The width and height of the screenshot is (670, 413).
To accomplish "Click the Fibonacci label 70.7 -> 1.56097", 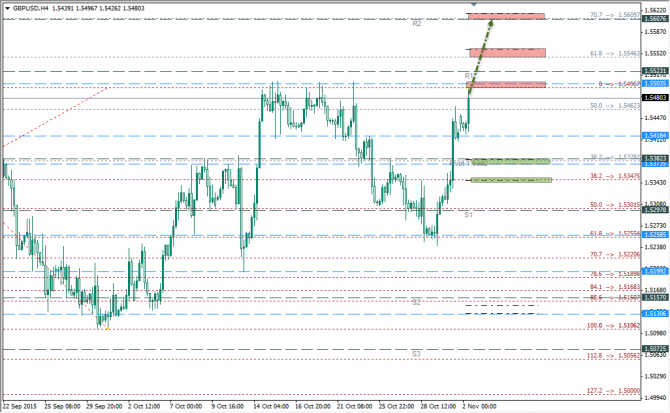I will pyautogui.click(x=615, y=15).
